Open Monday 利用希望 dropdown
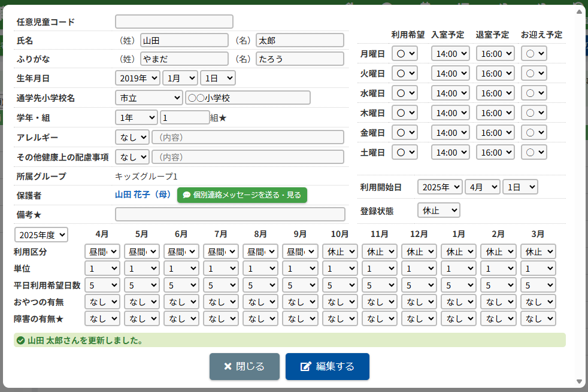 point(405,53)
